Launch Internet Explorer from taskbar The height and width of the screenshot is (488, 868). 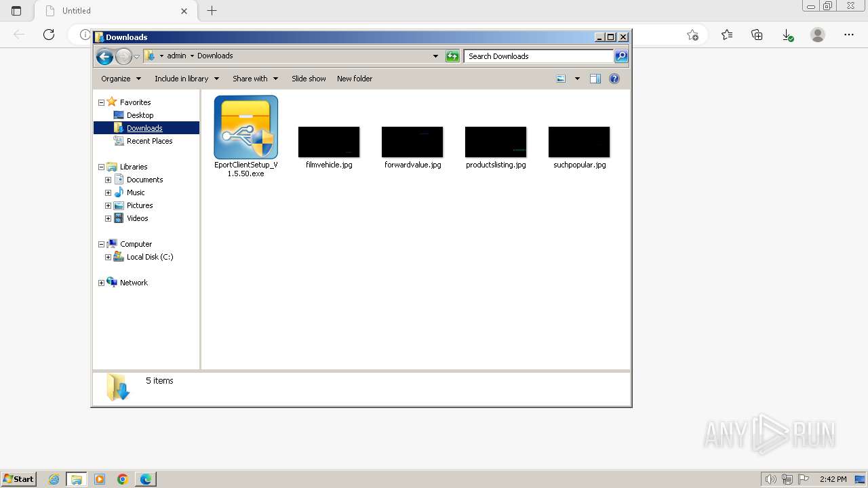click(54, 479)
